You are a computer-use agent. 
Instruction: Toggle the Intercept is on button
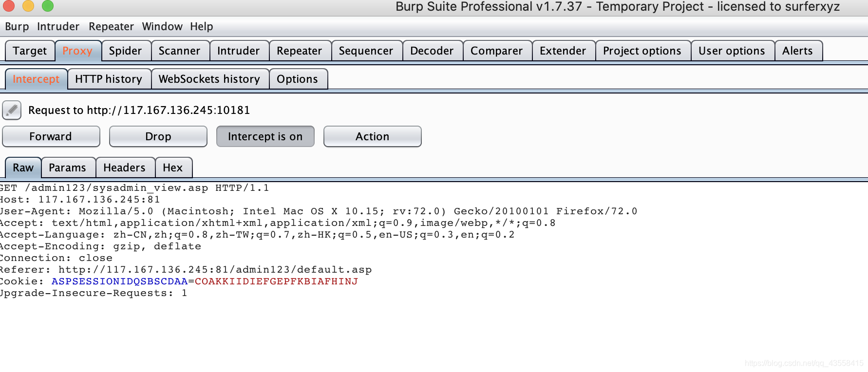265,136
